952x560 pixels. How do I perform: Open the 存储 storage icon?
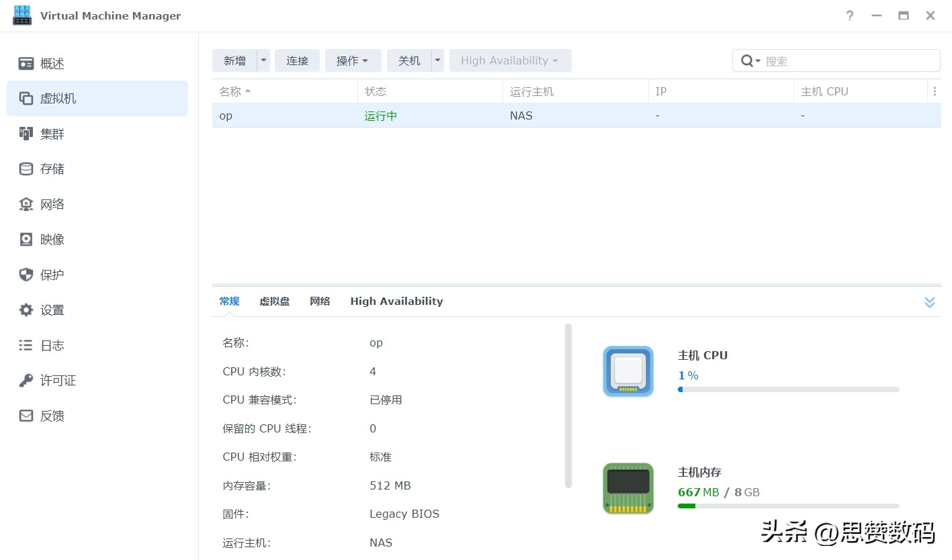26,169
